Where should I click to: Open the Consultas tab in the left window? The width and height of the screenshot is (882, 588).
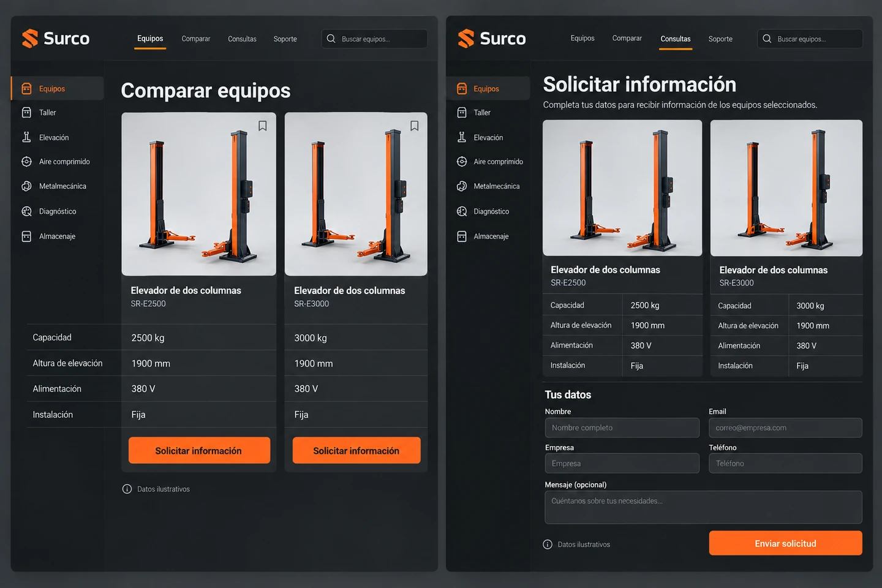click(242, 39)
